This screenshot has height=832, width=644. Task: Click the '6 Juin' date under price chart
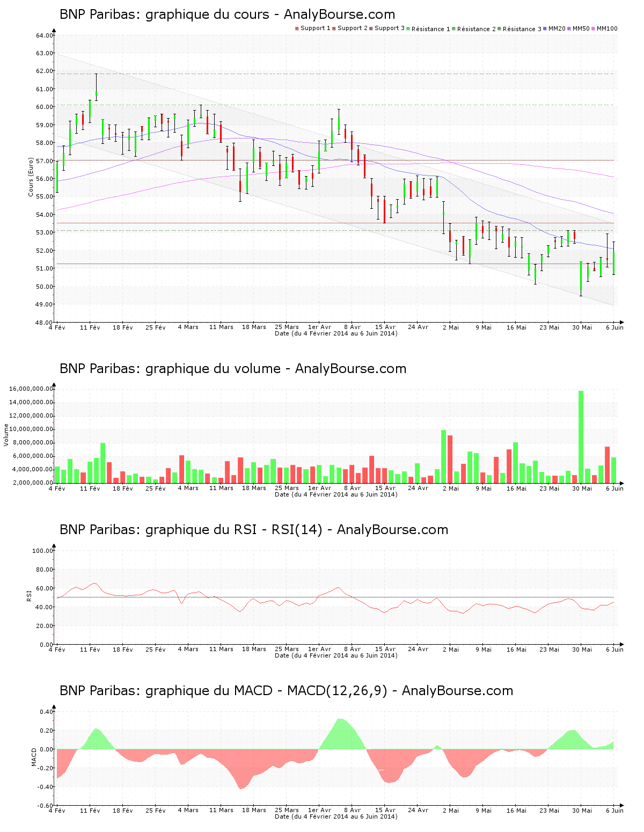[x=615, y=327]
